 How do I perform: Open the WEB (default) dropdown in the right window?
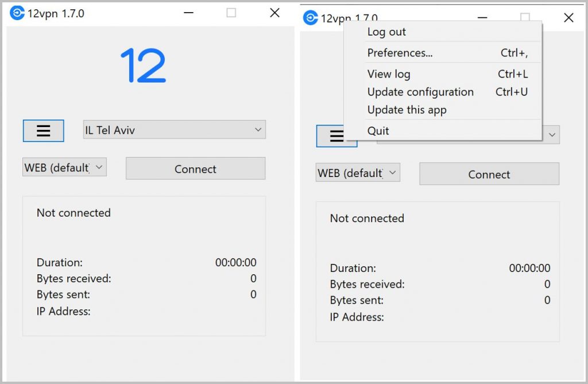357,172
